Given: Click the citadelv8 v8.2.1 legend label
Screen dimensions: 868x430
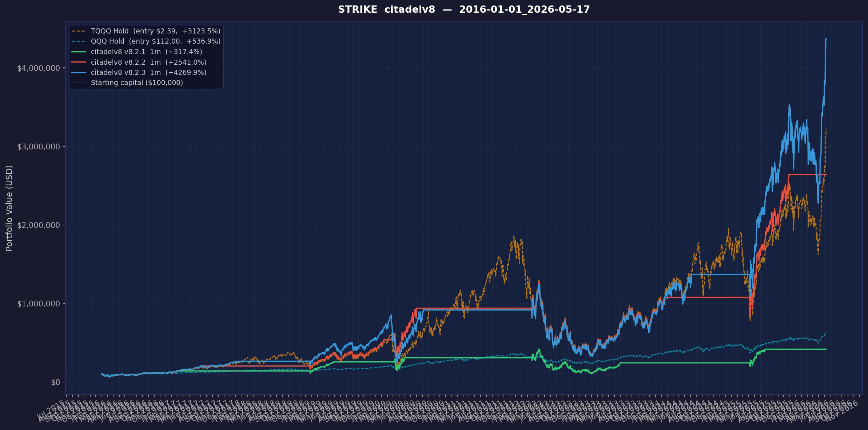Looking at the screenshot, I should (x=146, y=52).
